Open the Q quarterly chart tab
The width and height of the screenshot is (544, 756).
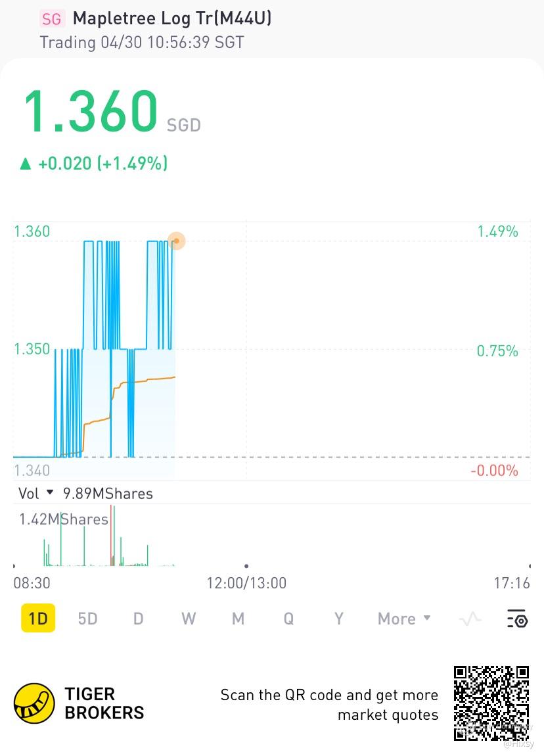coord(288,619)
